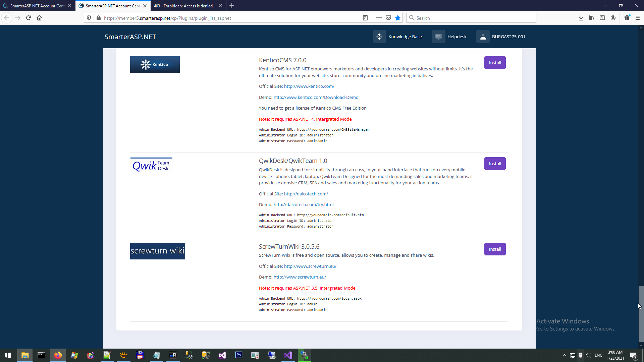Open the Library bookmarks icon
644x362 pixels.
point(592,18)
